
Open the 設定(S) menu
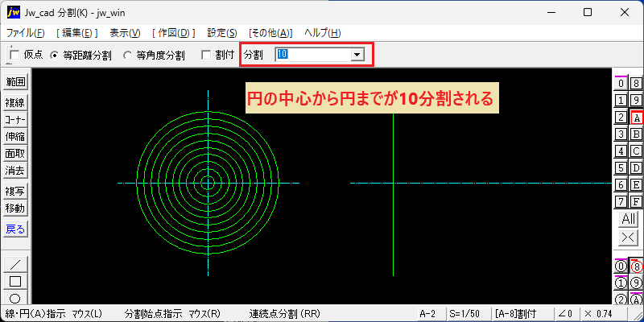pos(222,33)
